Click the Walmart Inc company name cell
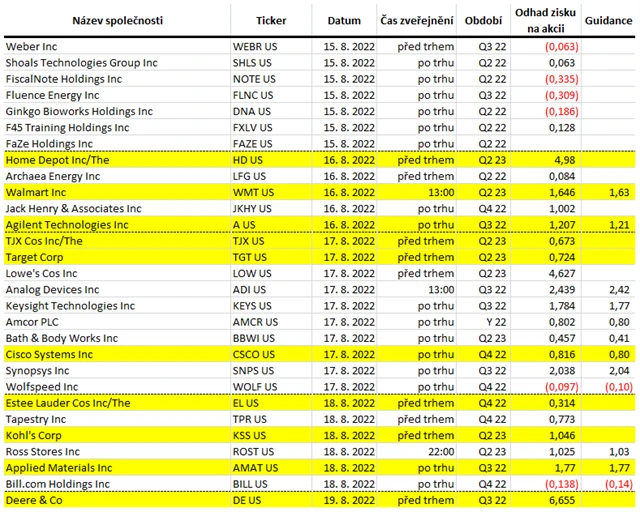 pyautogui.click(x=36, y=192)
